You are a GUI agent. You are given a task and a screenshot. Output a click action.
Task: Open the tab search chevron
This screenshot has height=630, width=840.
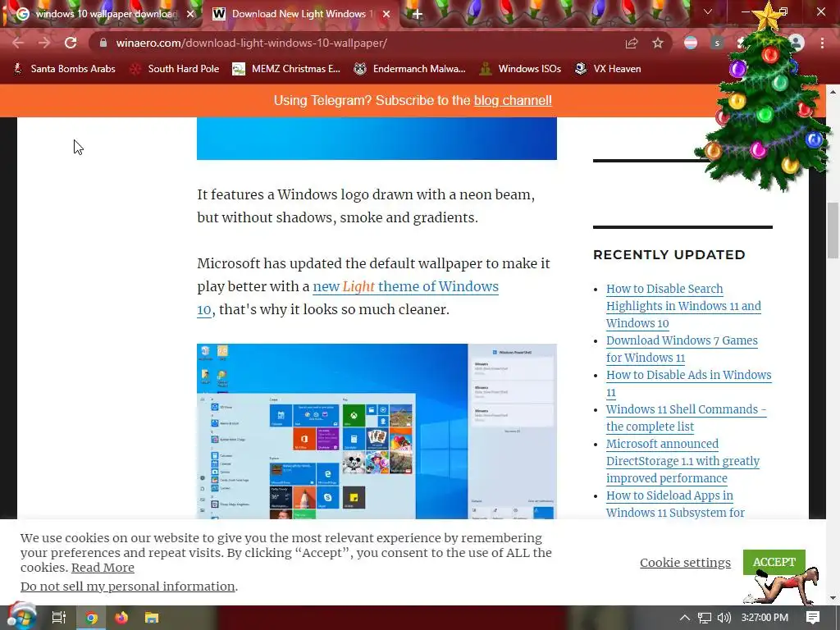708,11
